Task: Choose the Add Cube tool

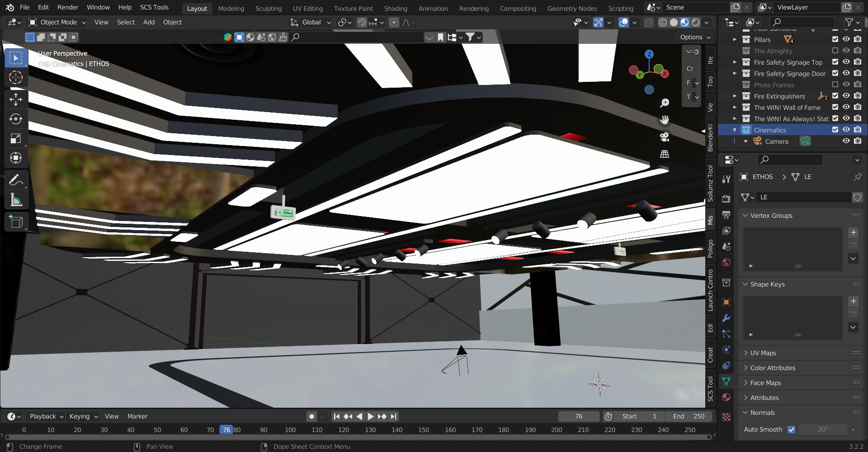Action: click(16, 222)
